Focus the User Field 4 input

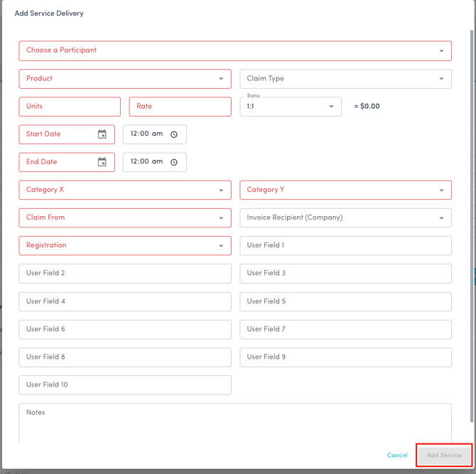125,301
